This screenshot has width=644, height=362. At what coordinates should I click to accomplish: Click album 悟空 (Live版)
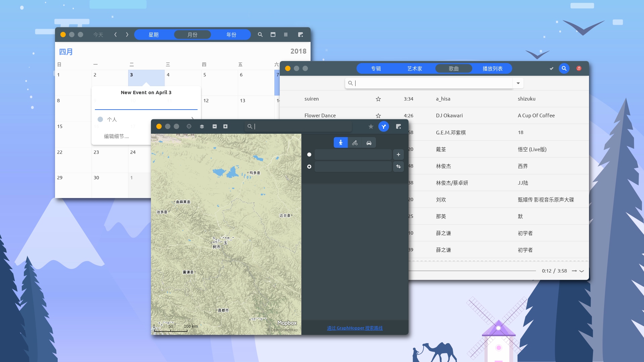point(532,149)
